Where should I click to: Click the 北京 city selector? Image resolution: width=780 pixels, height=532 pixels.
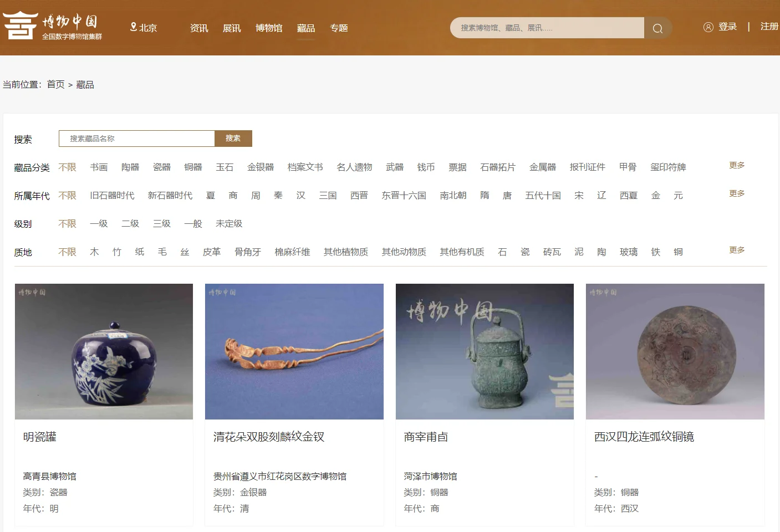pyautogui.click(x=147, y=28)
